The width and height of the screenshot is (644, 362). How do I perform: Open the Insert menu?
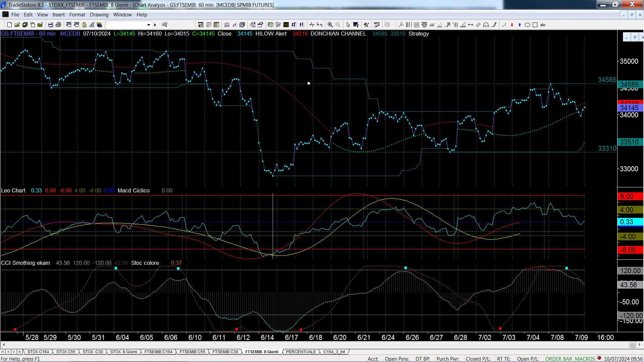click(x=58, y=15)
